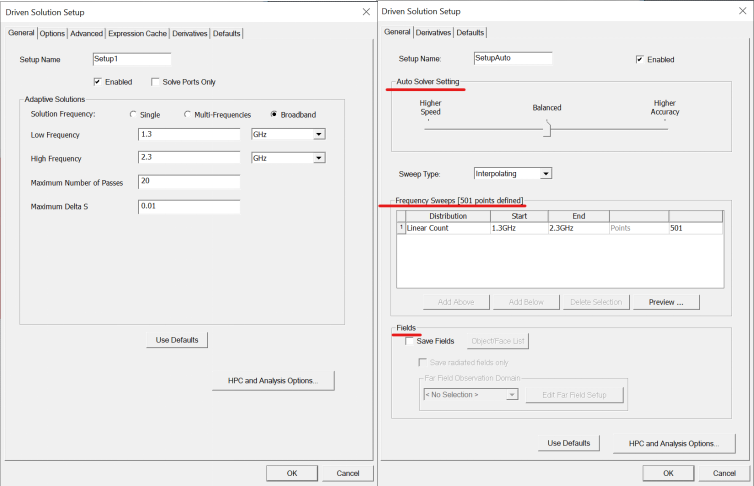Click the Maximum Number of Passes field

point(188,182)
